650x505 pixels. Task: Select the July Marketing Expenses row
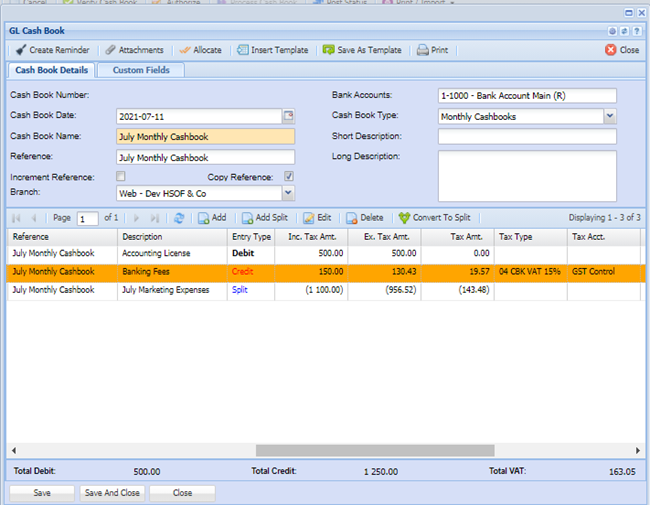pos(166,289)
